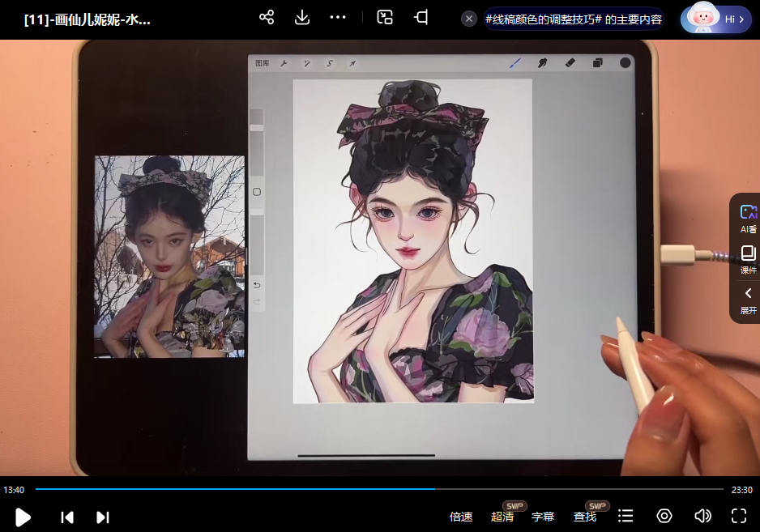Open the line art color tips summary

[573, 19]
